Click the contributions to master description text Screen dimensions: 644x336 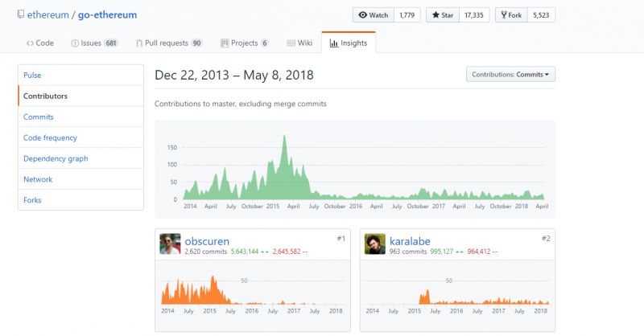240,104
